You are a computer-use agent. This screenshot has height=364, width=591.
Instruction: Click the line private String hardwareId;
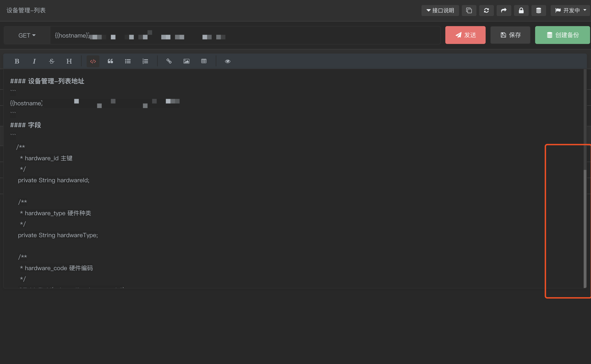tap(53, 180)
